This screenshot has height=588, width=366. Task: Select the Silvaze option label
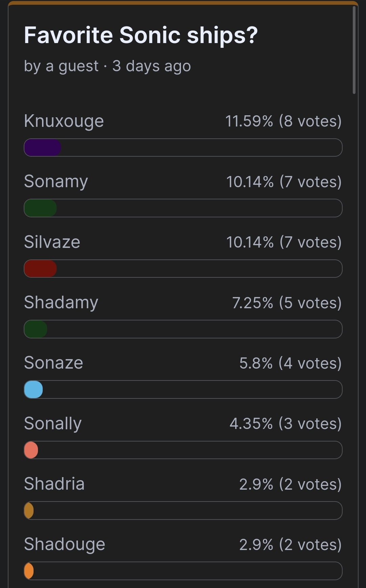click(x=52, y=242)
